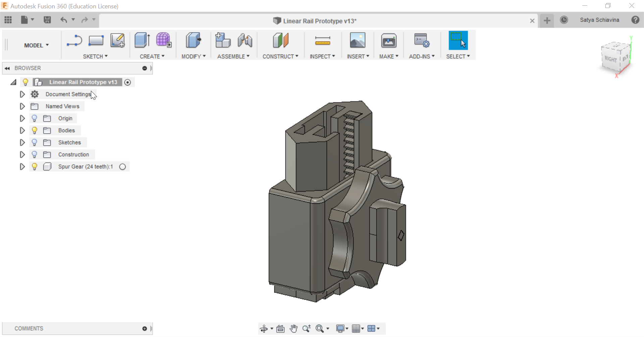The image size is (644, 337).
Task: Open the Viewports layout icon
Action: pyautogui.click(x=371, y=329)
